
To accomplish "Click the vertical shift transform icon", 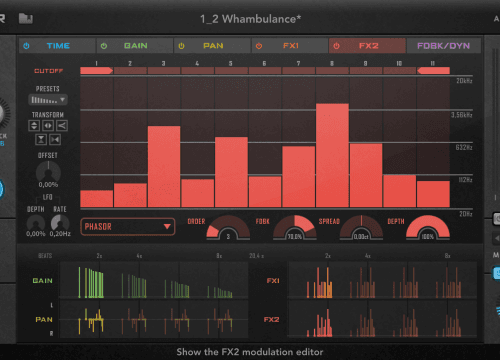I will coord(34,126).
